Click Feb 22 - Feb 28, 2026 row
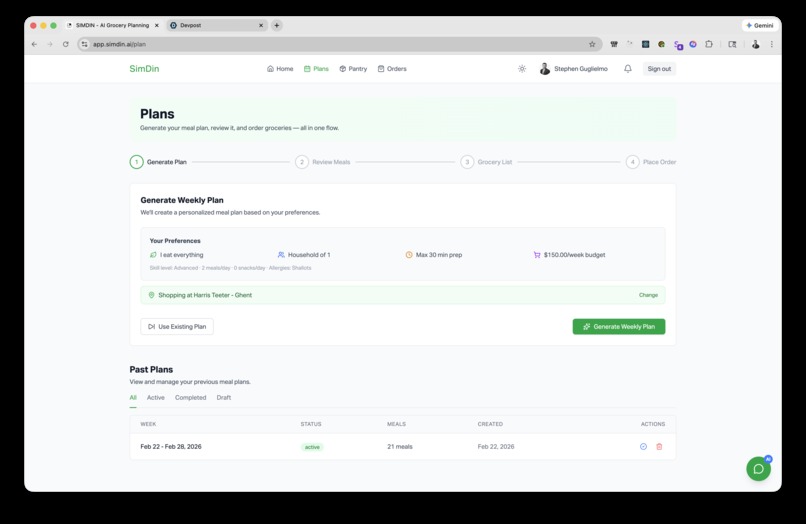Image resolution: width=806 pixels, height=524 pixels. pyautogui.click(x=402, y=446)
